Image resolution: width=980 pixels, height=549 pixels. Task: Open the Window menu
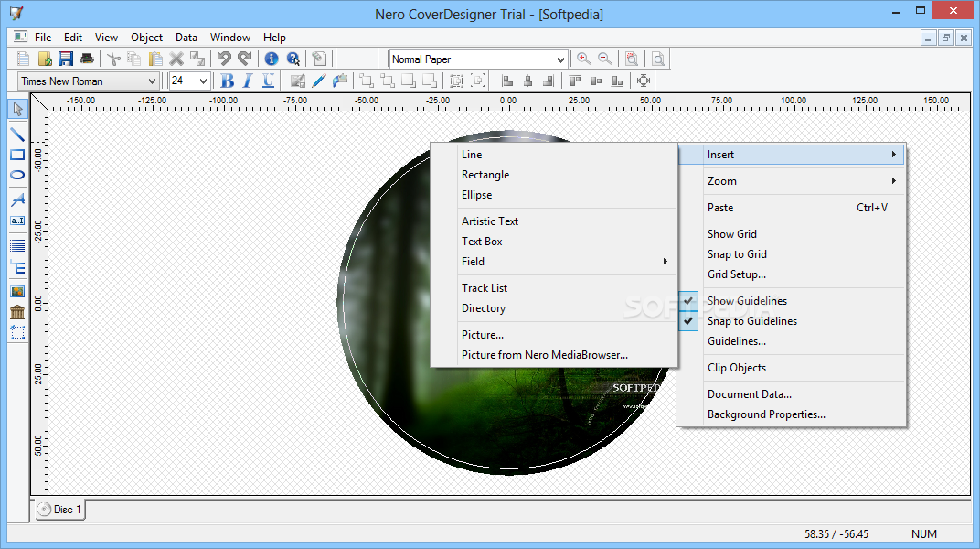(x=230, y=38)
